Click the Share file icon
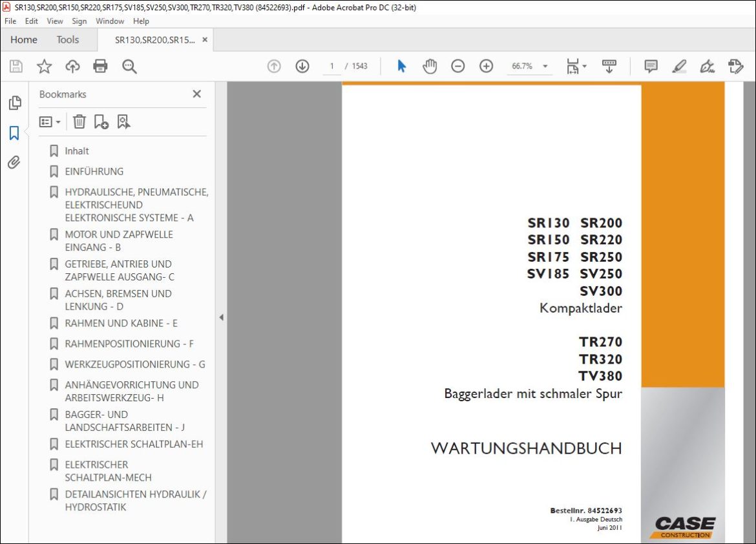 click(736, 66)
